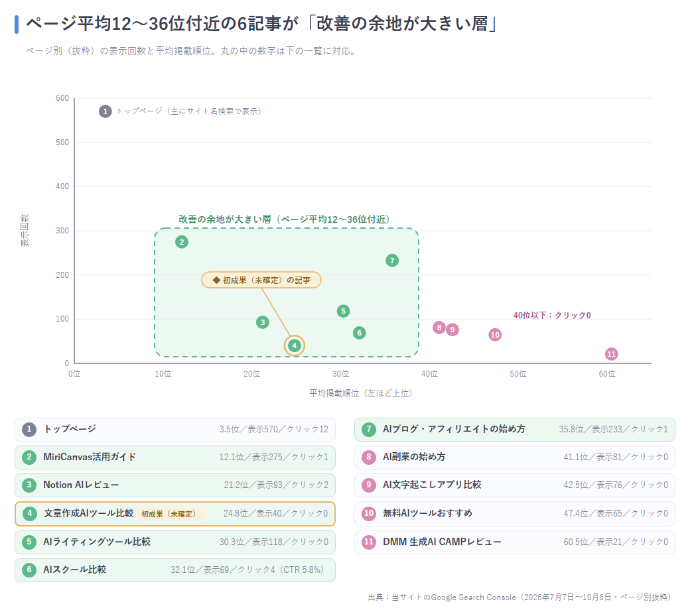The height and width of the screenshot is (616, 690).
Task: Select the トップページ list row
Action: coord(175,430)
